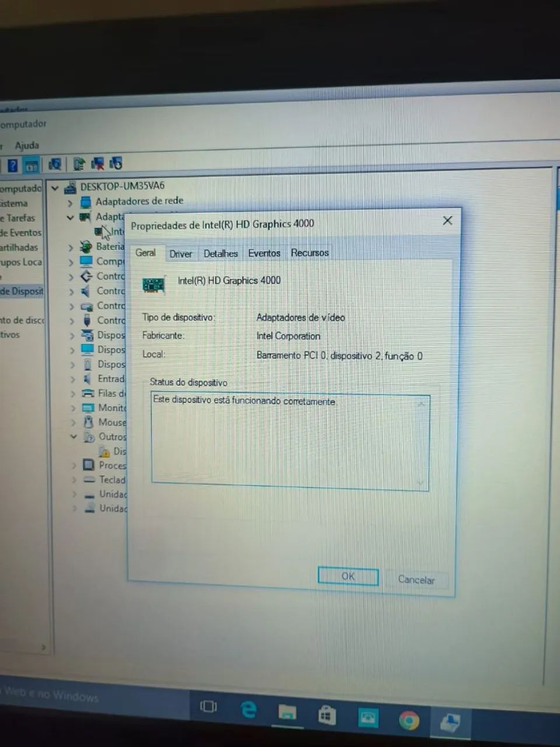Viewport: 560px width, 747px height.
Task: Click the Teclad... keyboard icon in the tree
Action: (89, 480)
